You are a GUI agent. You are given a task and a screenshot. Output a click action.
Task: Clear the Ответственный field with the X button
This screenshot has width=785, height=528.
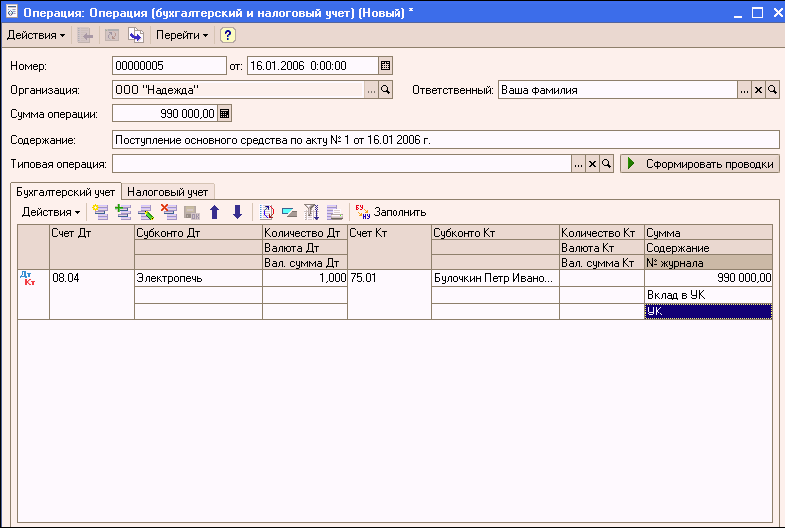pos(758,90)
